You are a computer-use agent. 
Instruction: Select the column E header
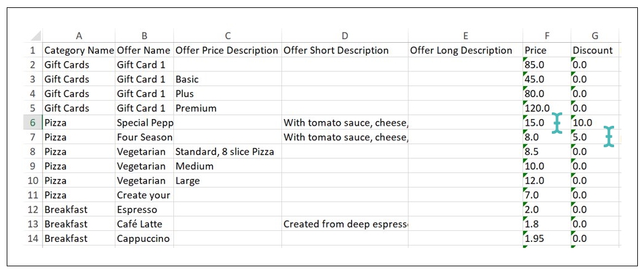tap(465, 36)
